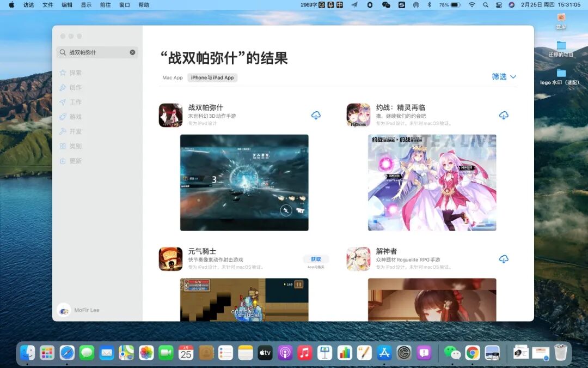Download 战双帕弥什 with the cloud icon
Image resolution: width=588 pixels, height=368 pixels.
point(316,115)
